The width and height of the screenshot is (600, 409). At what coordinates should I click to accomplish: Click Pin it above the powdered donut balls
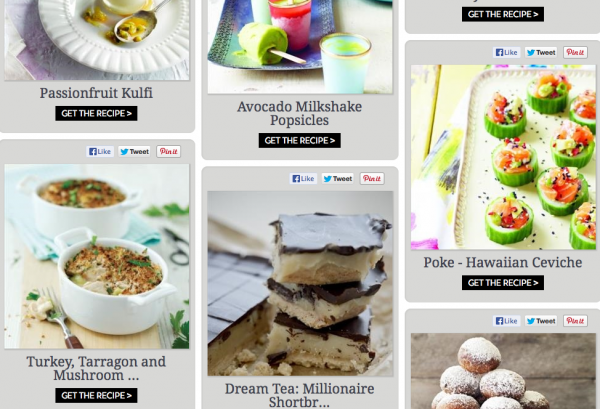pos(575,321)
